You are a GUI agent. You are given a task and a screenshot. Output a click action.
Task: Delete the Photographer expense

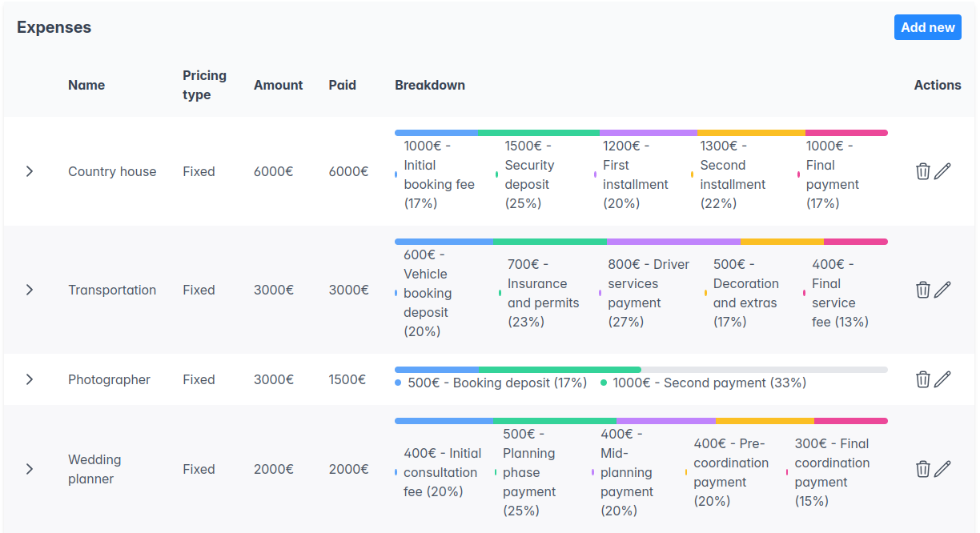pyautogui.click(x=923, y=379)
